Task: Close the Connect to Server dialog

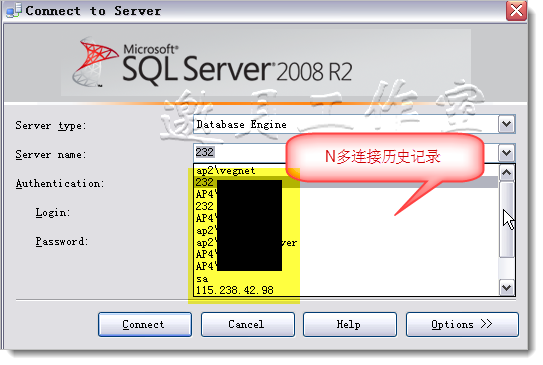Action: tap(516, 11)
